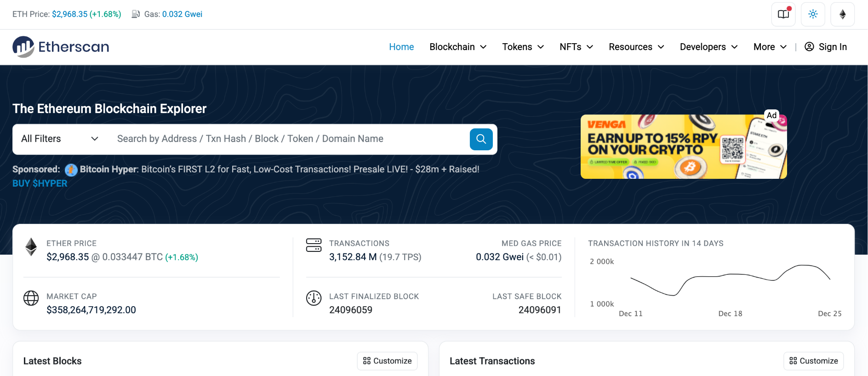Click the grid icon in Latest Blocks Customize

click(x=367, y=361)
